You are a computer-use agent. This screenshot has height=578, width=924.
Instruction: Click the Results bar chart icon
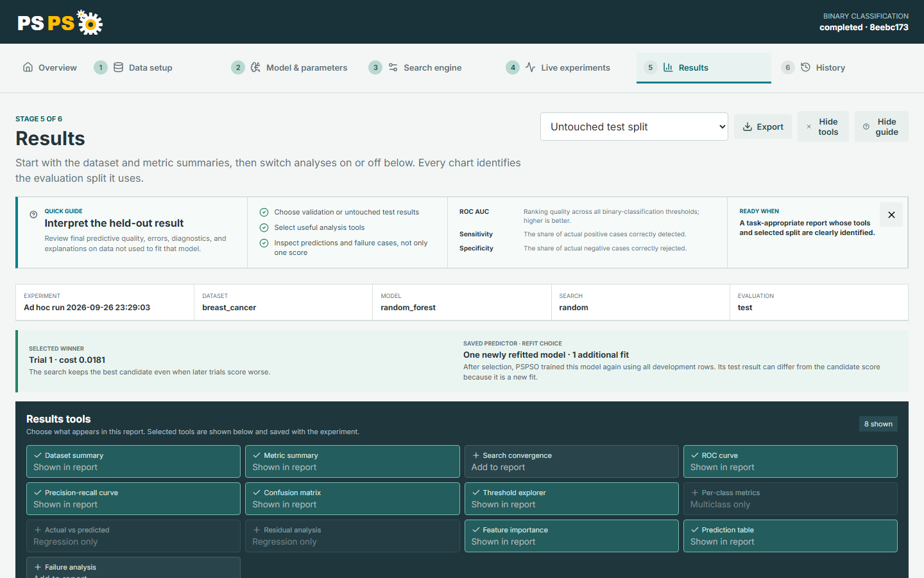pos(668,67)
